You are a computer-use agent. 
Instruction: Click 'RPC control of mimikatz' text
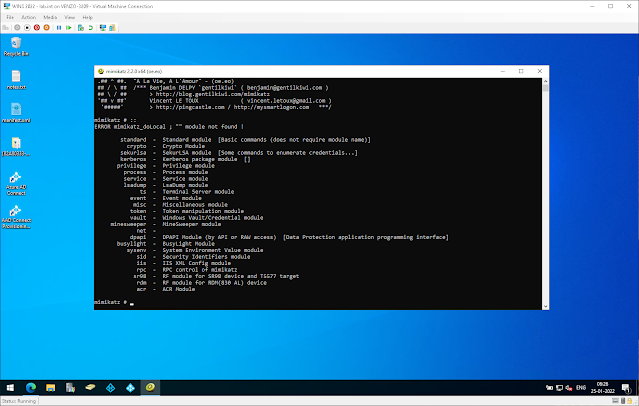[x=200, y=270]
